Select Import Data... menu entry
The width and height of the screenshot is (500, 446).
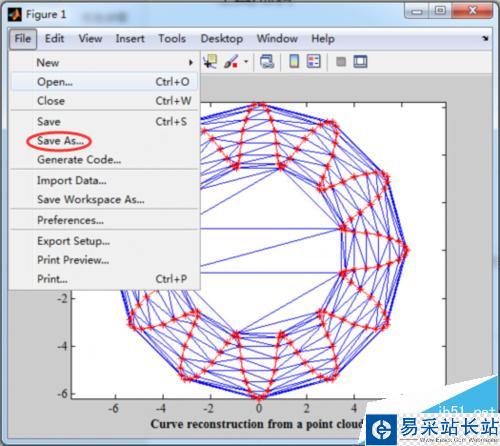pyautogui.click(x=104, y=180)
